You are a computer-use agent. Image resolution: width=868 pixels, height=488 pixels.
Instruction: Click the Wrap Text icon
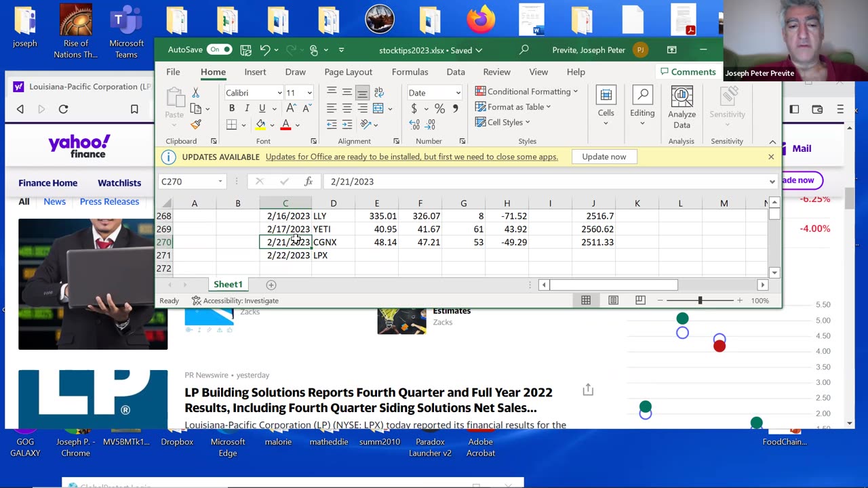click(x=378, y=92)
